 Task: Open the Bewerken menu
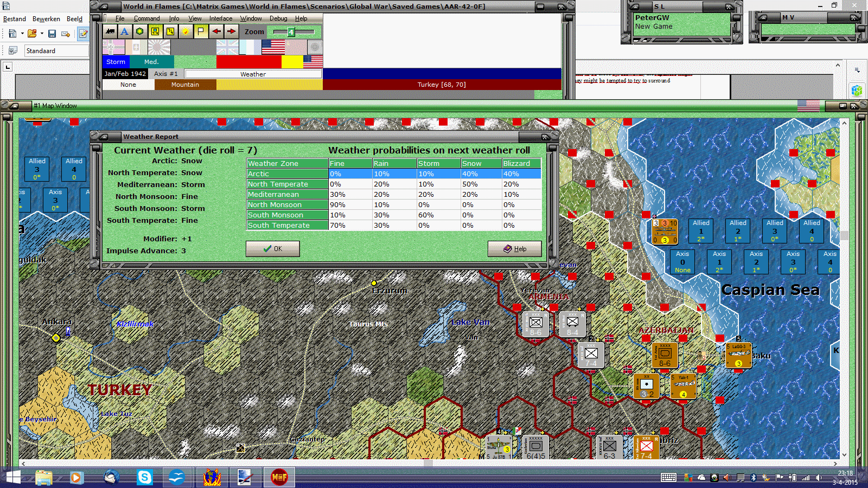(x=46, y=19)
